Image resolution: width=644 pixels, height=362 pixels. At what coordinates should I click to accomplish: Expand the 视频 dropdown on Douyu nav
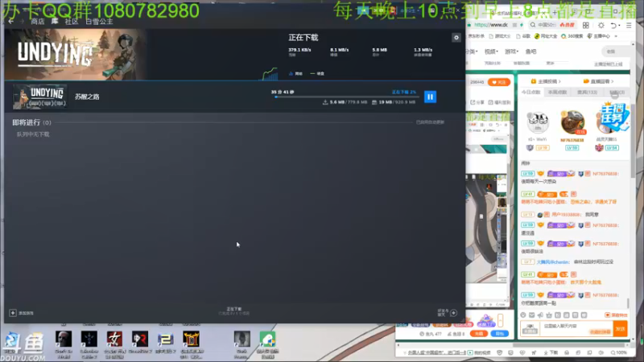(x=491, y=51)
